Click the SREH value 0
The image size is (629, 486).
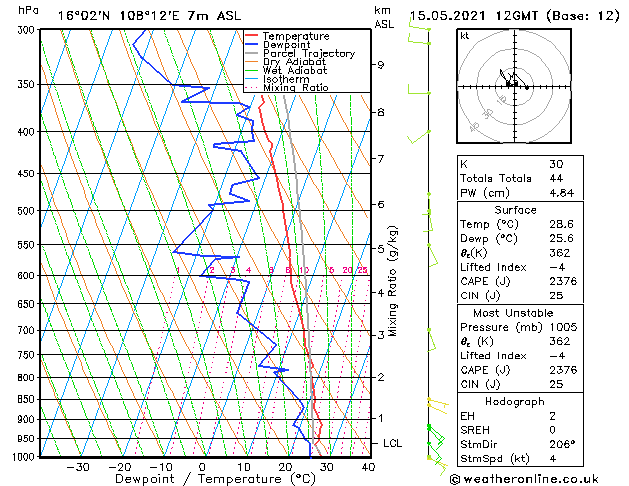coord(553,430)
